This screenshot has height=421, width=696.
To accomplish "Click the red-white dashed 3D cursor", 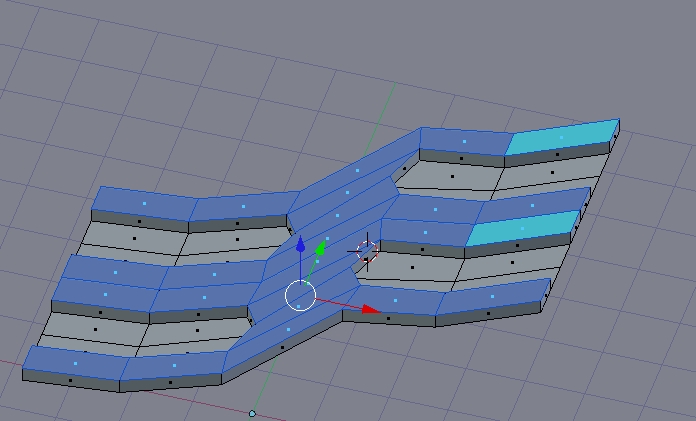I will [x=367, y=251].
